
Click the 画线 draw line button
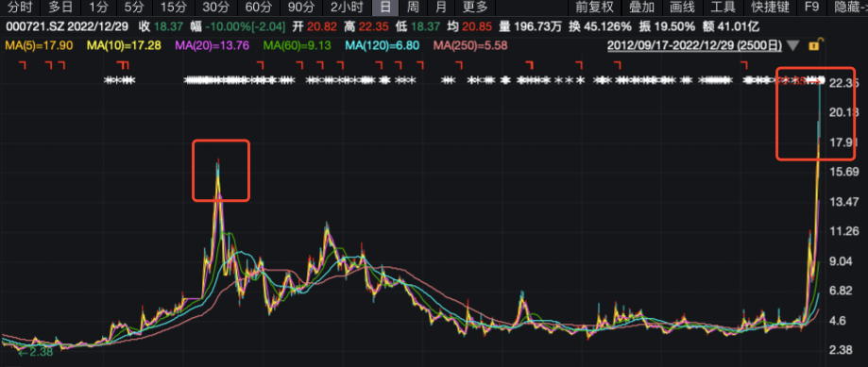682,8
